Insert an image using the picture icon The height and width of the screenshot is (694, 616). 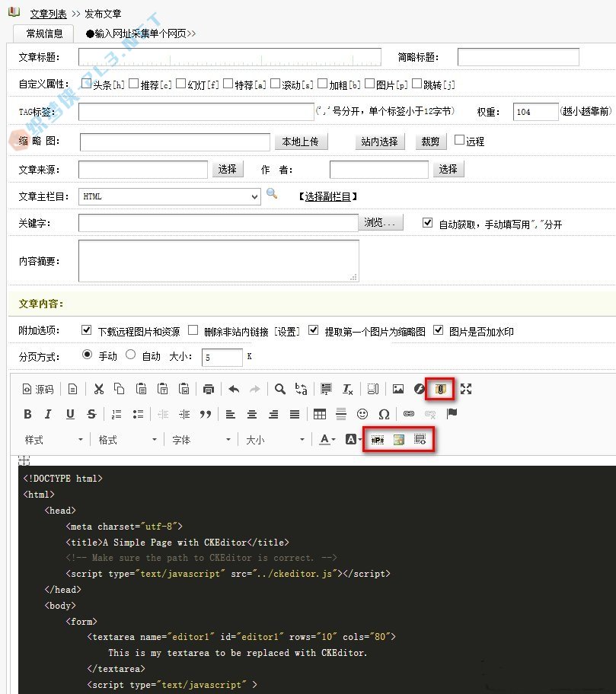click(x=397, y=389)
